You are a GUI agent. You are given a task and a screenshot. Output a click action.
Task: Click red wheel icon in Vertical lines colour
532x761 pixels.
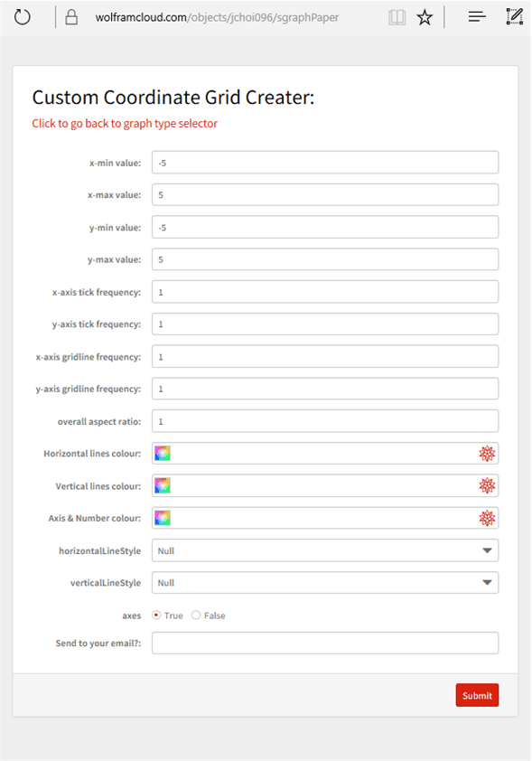(x=487, y=486)
